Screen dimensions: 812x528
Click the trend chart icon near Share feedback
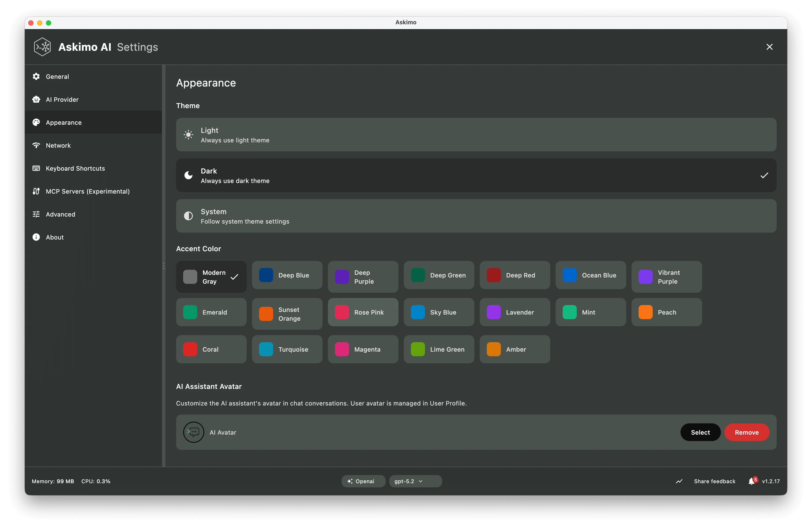pyautogui.click(x=679, y=481)
